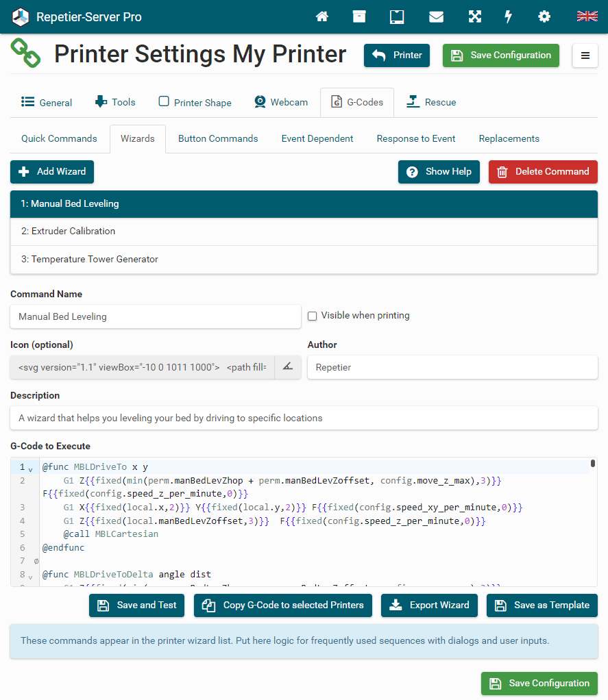Open messages envelope icon
Image resolution: width=608 pixels, height=700 pixels.
coord(436,17)
